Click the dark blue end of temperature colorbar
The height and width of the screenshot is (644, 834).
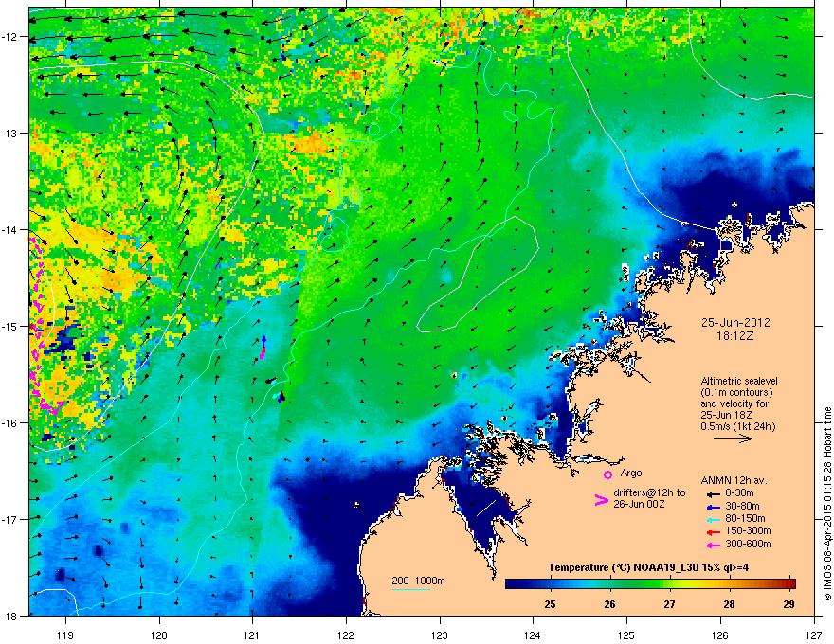point(514,584)
